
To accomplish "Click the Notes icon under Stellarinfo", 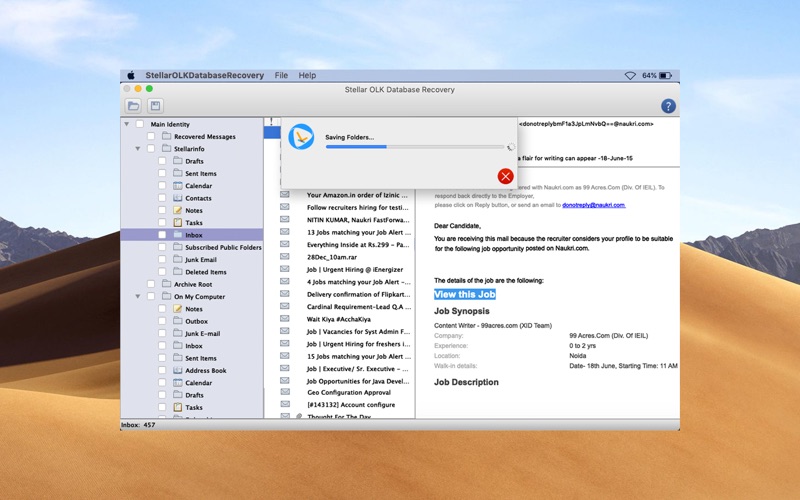I will coord(178,210).
